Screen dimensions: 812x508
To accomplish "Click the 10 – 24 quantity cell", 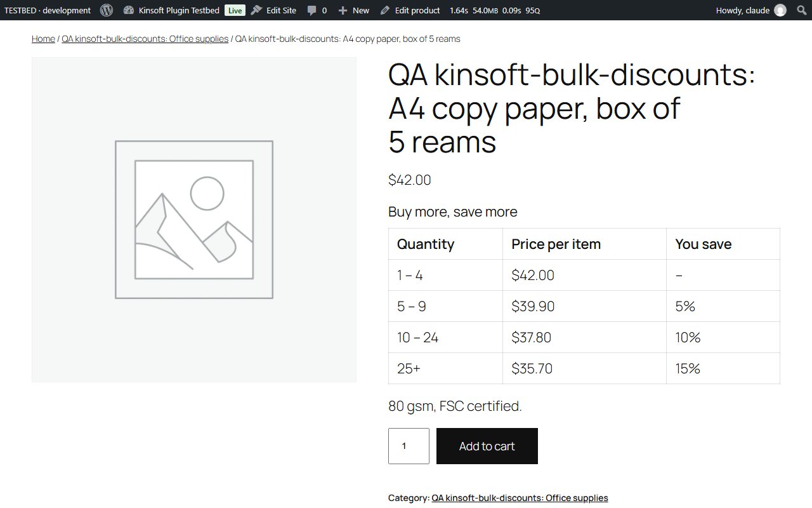I will [x=445, y=337].
